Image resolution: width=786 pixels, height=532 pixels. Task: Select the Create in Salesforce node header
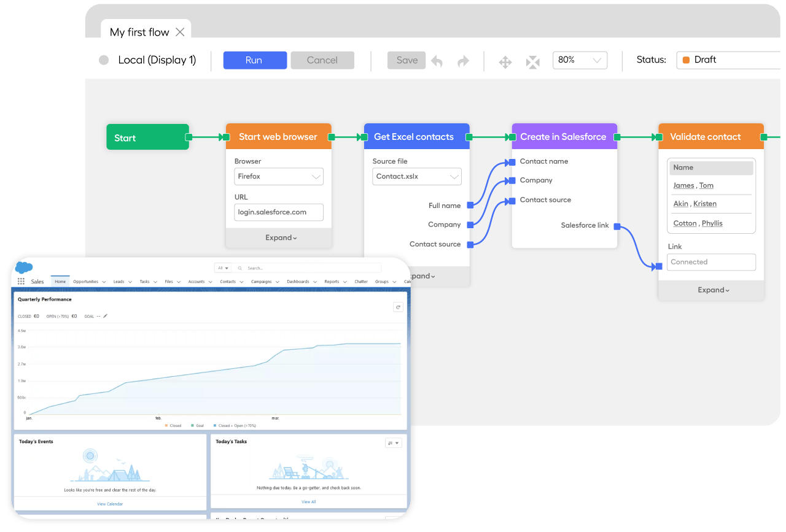point(564,137)
